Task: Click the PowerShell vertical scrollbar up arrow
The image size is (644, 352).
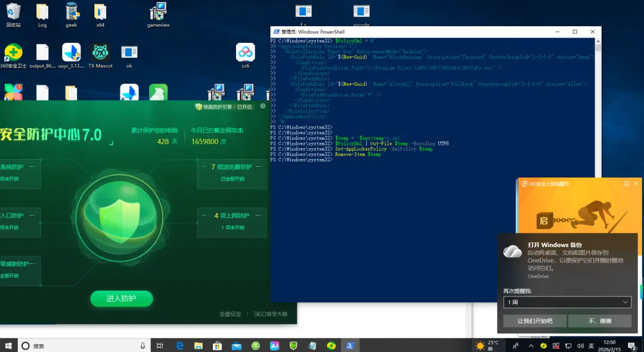Action: (598, 42)
